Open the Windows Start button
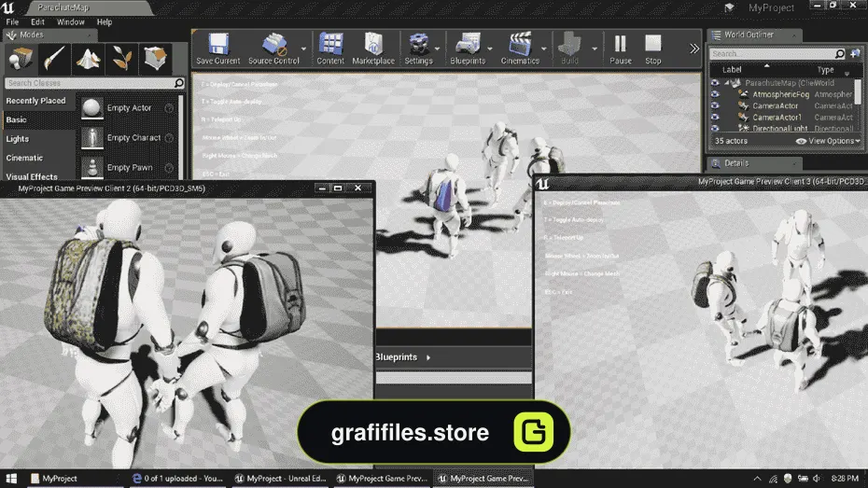 click(11, 479)
